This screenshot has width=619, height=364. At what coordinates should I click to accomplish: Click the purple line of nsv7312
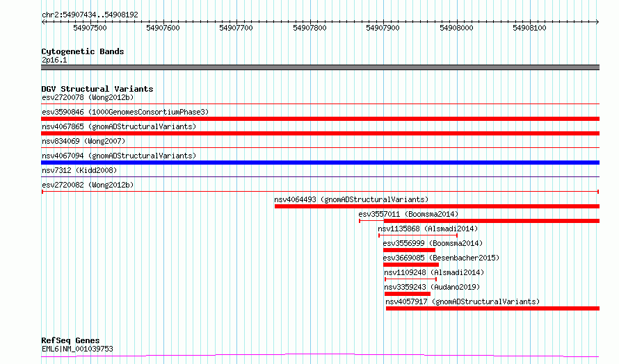[x=320, y=177]
